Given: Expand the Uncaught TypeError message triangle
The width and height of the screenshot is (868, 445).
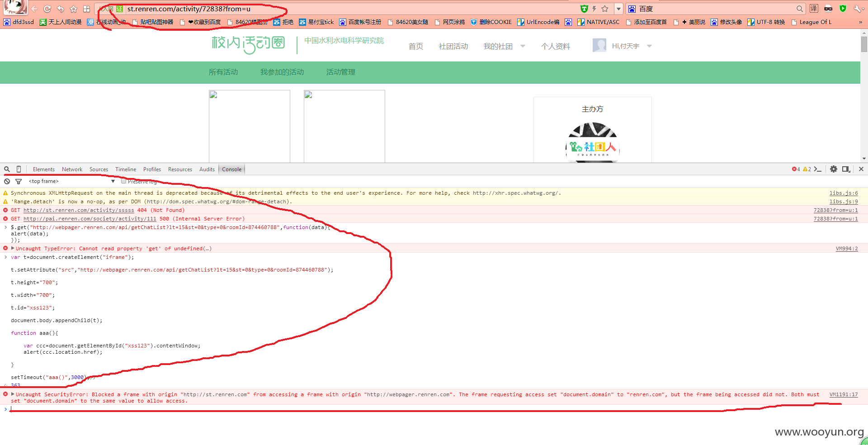Looking at the screenshot, I should coord(13,248).
